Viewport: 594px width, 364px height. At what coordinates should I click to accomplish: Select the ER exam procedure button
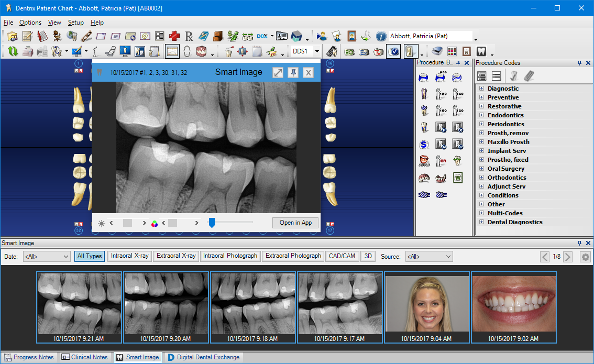tap(441, 161)
